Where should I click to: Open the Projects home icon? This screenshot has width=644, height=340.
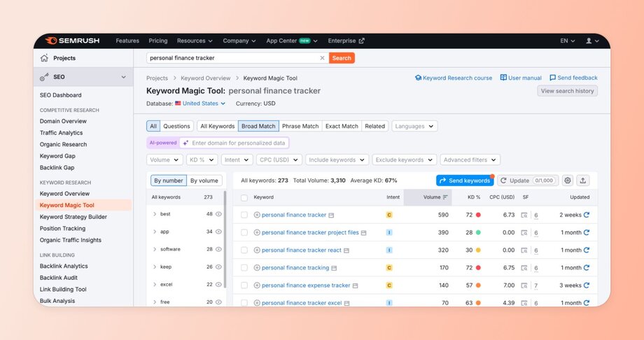click(44, 58)
